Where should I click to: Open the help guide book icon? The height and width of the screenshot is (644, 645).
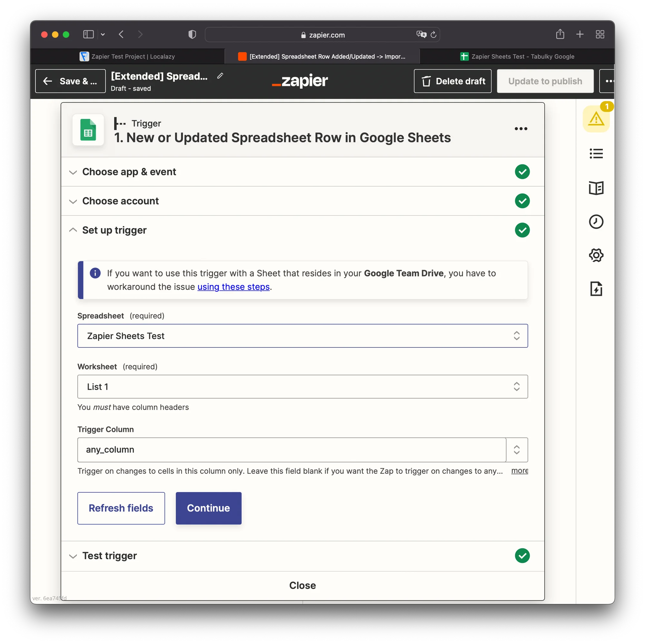tap(596, 188)
